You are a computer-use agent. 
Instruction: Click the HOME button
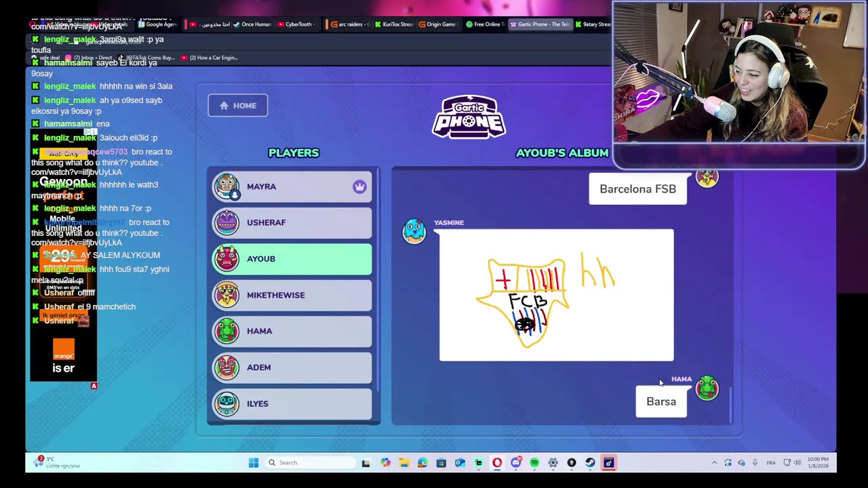tap(237, 105)
